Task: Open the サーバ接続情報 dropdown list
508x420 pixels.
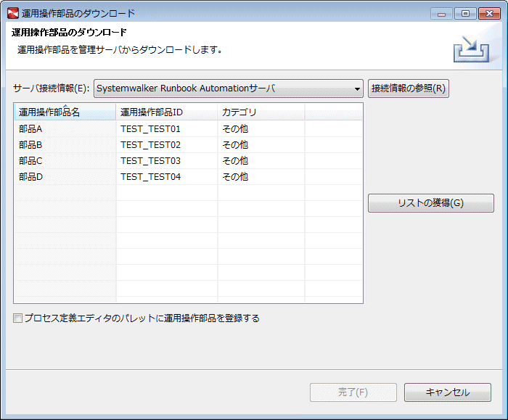Action: tap(229, 88)
